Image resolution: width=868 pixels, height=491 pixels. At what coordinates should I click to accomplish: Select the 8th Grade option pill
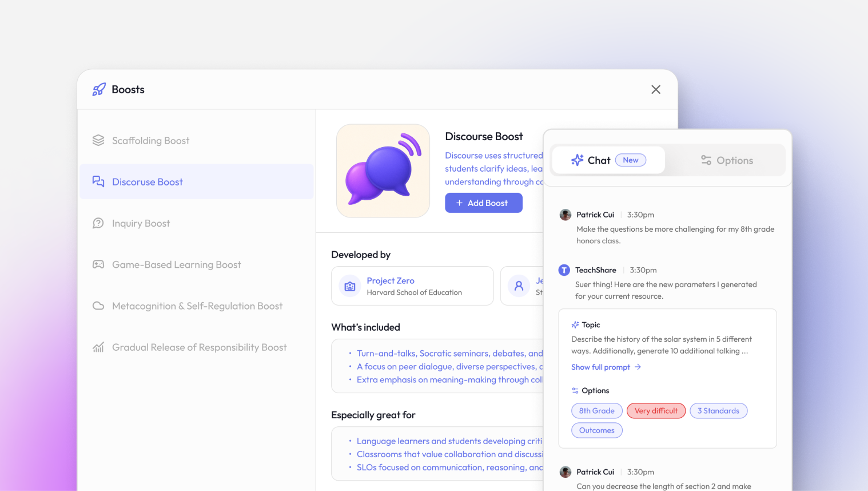[596, 410]
